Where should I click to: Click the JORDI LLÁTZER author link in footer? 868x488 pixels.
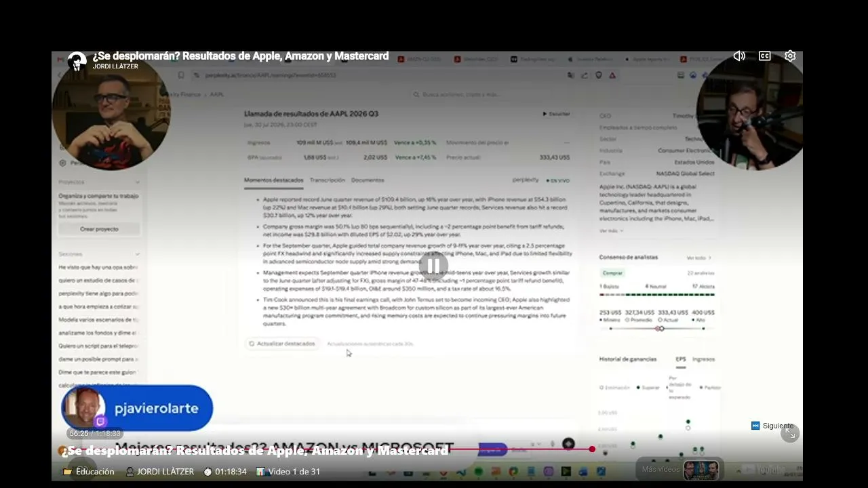160,472
